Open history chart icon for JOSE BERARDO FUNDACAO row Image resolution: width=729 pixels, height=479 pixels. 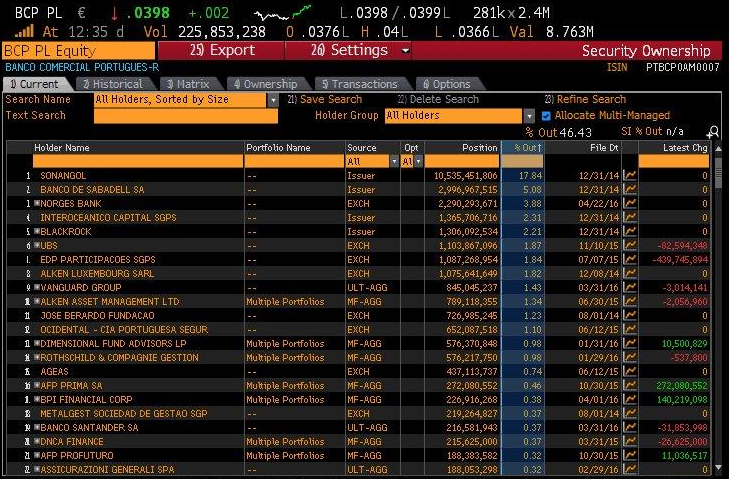pos(630,315)
